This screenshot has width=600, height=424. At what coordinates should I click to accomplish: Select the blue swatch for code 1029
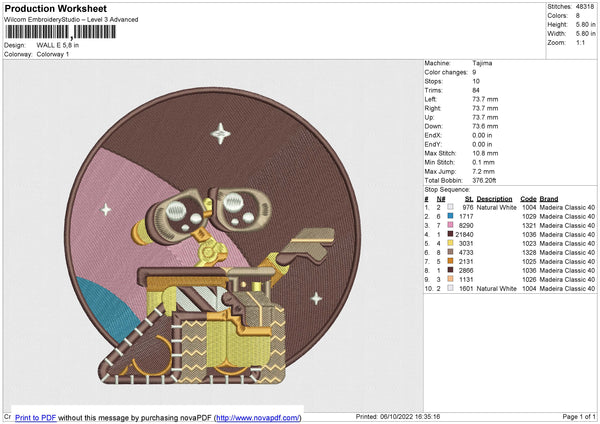point(450,216)
